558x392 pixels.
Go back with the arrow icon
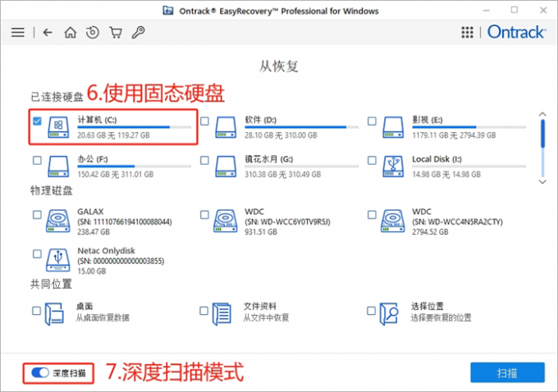[48, 32]
